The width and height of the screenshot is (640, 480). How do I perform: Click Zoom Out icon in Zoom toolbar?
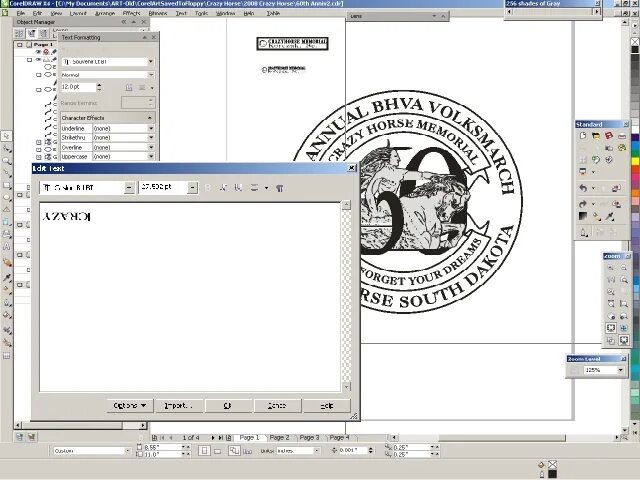click(624, 268)
